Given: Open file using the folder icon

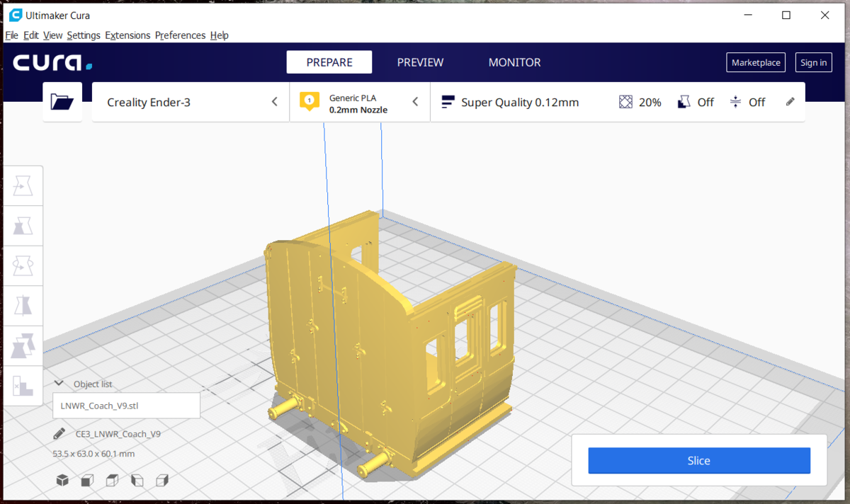Looking at the screenshot, I should point(62,102).
